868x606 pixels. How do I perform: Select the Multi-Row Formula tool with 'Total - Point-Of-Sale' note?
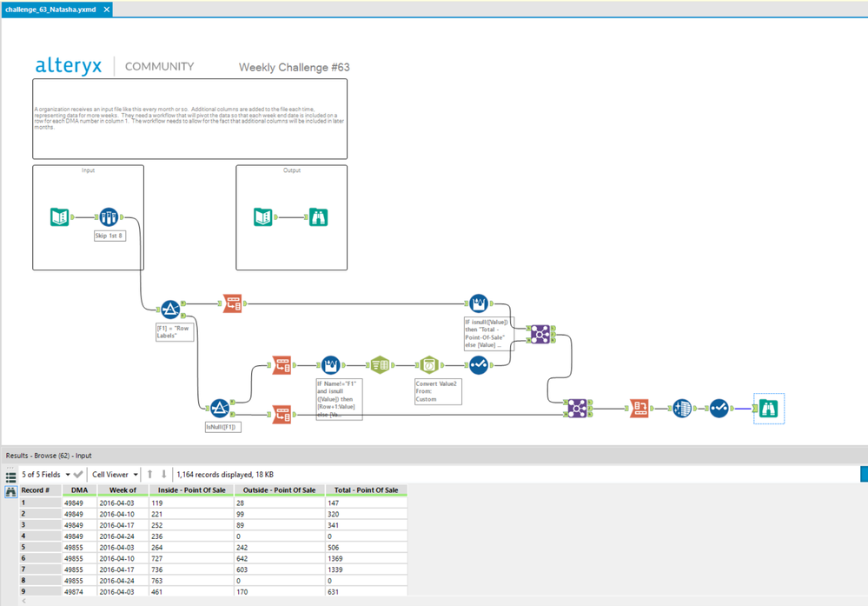tap(478, 303)
